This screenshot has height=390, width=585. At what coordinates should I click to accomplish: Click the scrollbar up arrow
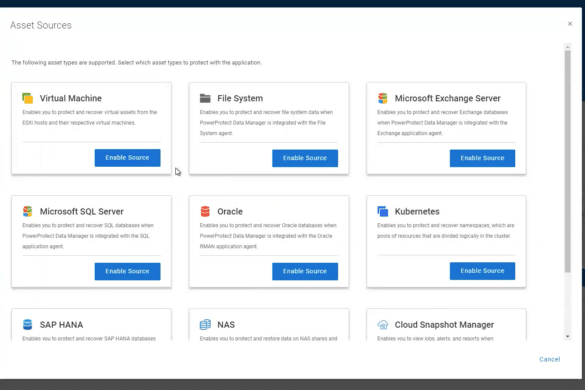[567, 47]
